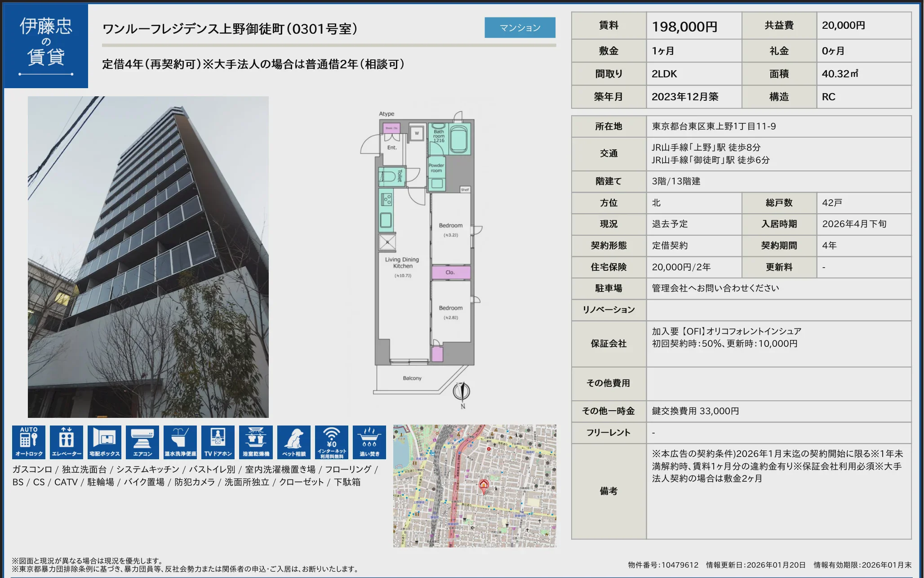Screen dimensions: 924x578
Task: Click the free internet Wi-Fi icon
Action: [x=332, y=442]
